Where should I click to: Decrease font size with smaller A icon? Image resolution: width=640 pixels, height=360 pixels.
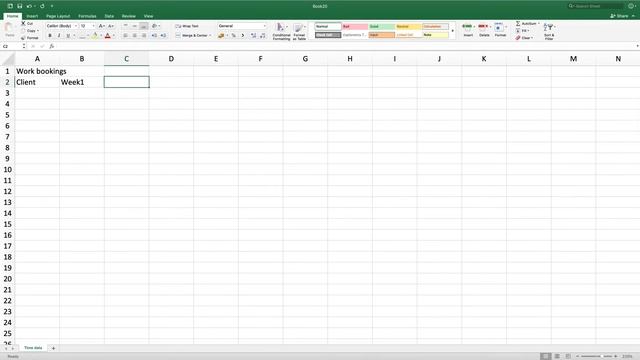111,26
